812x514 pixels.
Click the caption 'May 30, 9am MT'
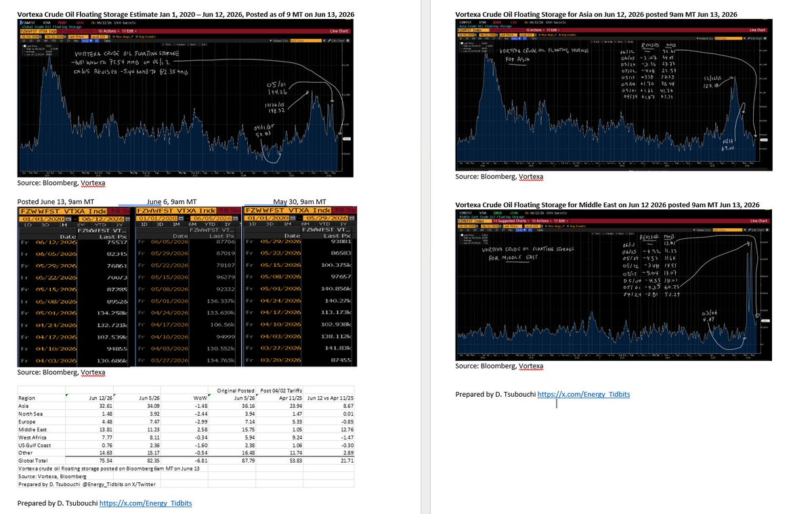pyautogui.click(x=300, y=202)
